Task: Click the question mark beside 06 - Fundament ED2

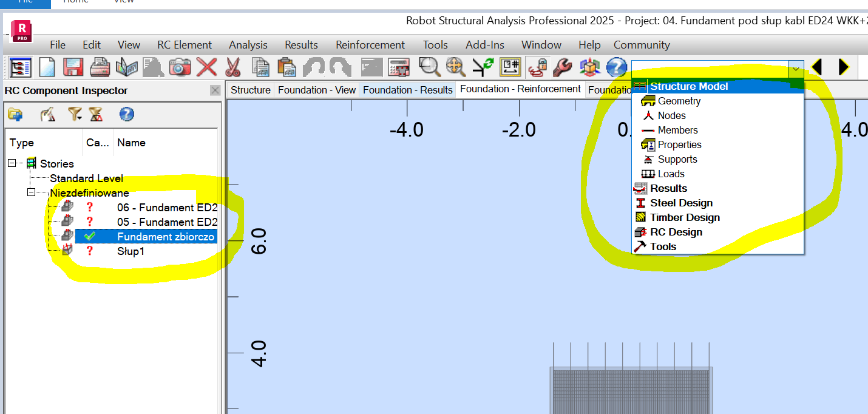Action: point(89,207)
